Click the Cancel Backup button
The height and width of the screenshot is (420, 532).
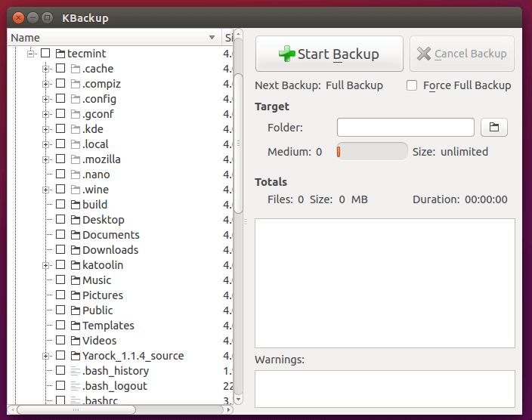pos(462,54)
